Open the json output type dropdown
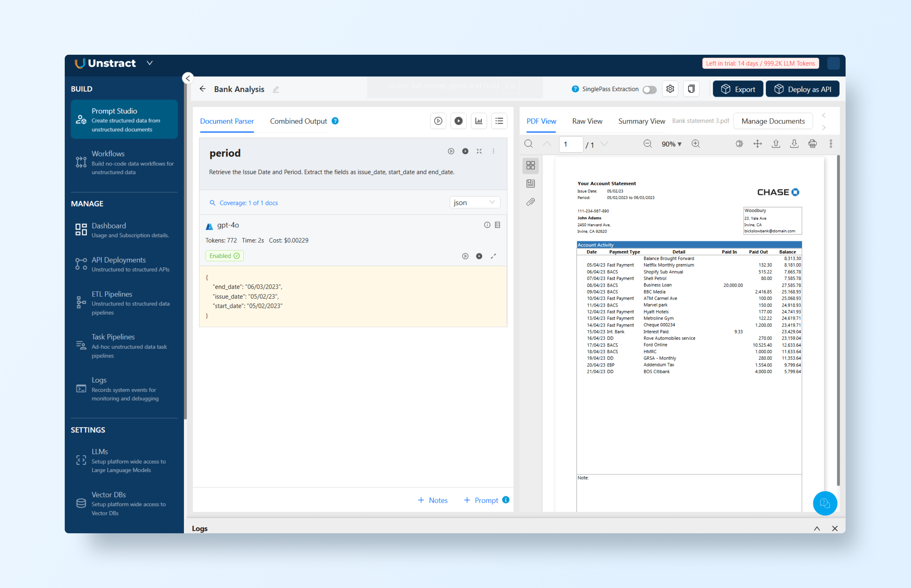The width and height of the screenshot is (911, 588). click(x=474, y=202)
